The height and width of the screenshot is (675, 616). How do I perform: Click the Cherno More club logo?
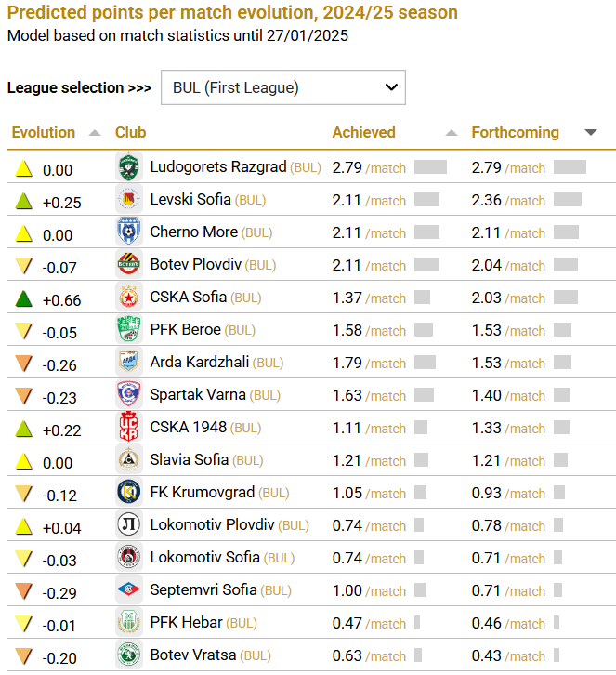point(128,232)
